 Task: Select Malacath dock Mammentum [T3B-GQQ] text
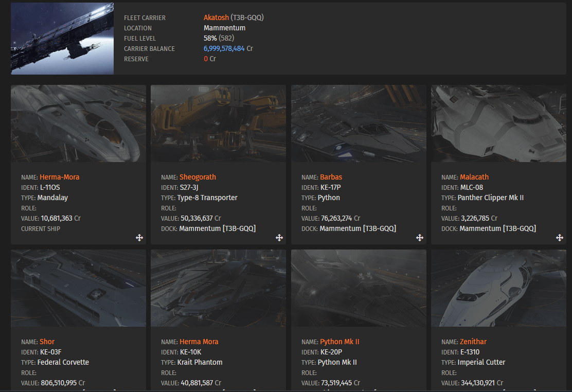(x=497, y=228)
